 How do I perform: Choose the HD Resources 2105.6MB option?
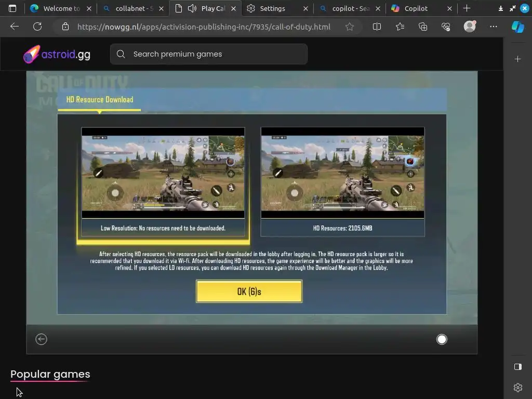point(342,181)
